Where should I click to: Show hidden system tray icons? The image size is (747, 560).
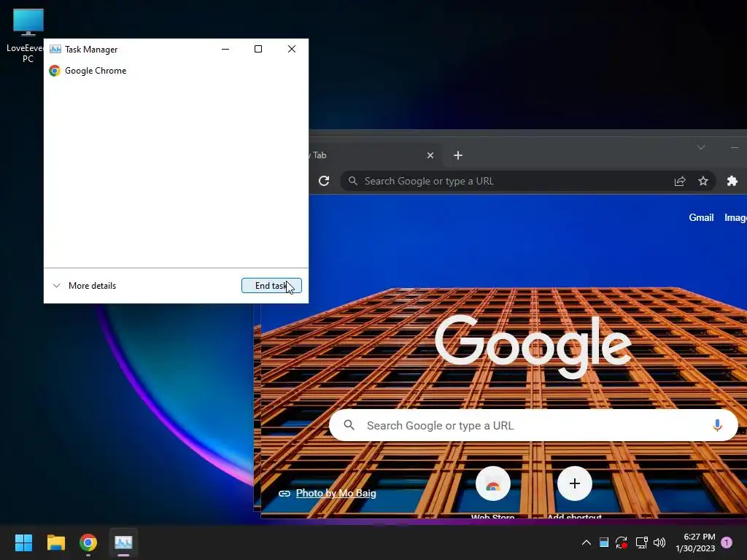587,542
